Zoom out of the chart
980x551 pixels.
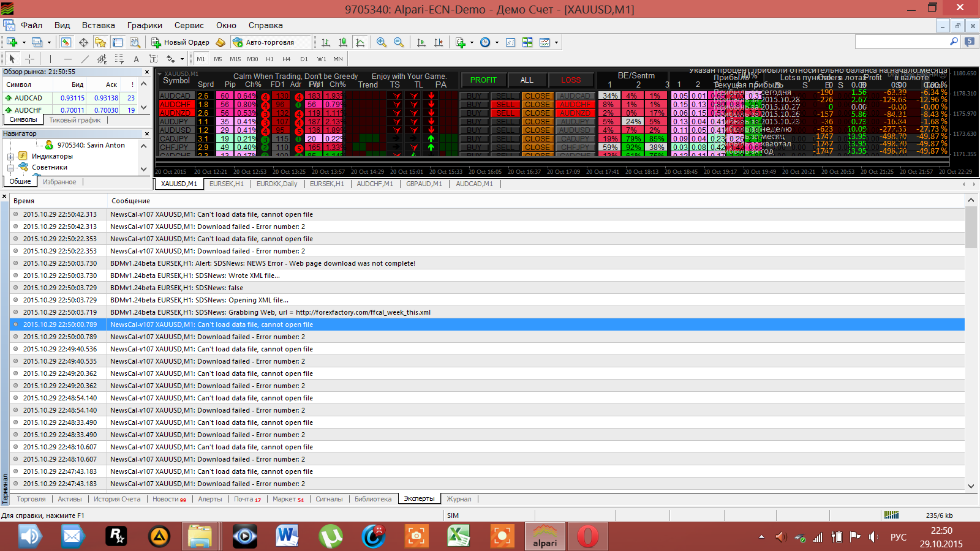click(399, 42)
